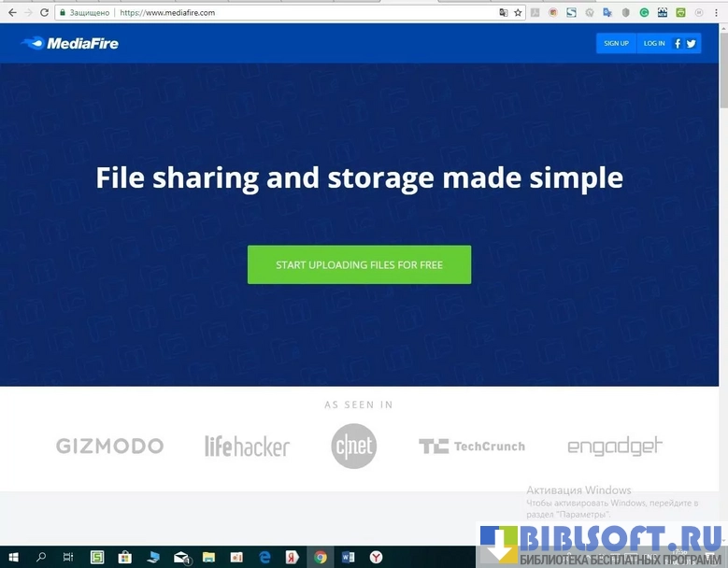The image size is (728, 568).
Task: Click the CNET circular logo
Action: (354, 447)
